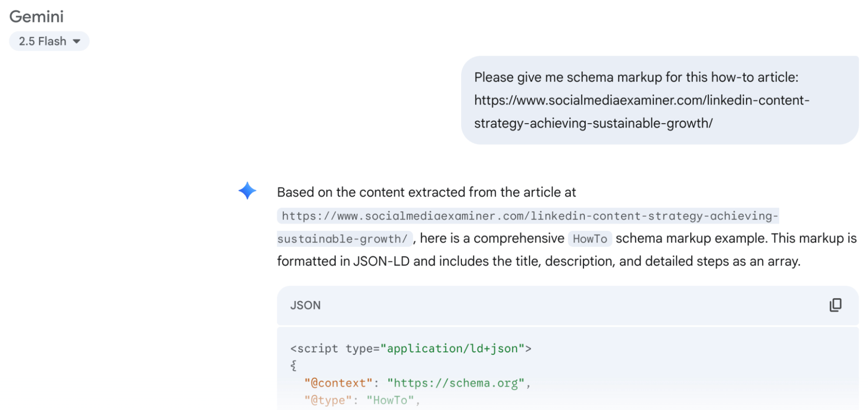Click the "@type": "HowTo" line
The image size is (868, 410).
(361, 400)
